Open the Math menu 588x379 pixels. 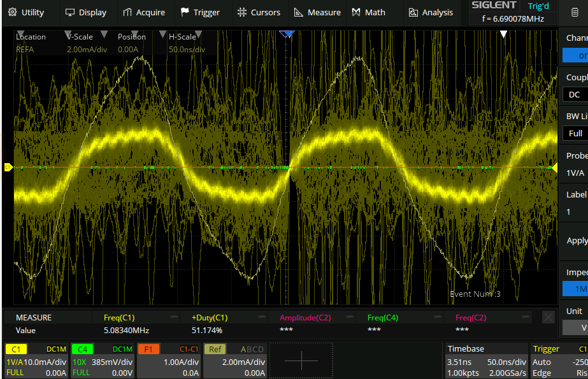click(368, 12)
